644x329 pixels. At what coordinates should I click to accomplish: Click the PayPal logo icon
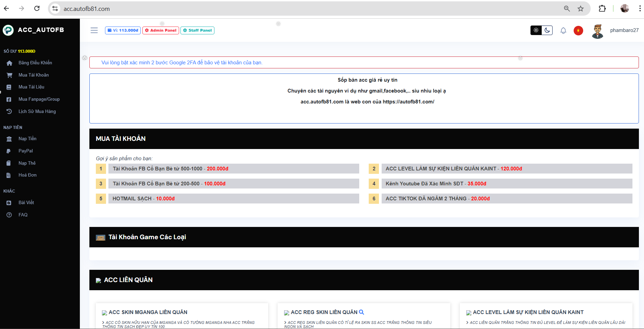(9, 151)
